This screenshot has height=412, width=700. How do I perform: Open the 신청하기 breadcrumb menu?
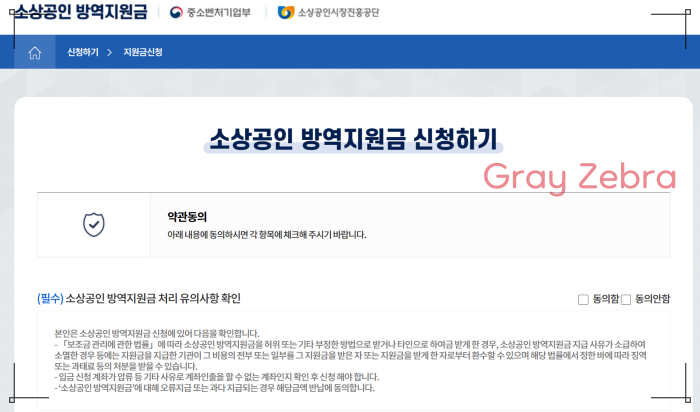coord(83,52)
